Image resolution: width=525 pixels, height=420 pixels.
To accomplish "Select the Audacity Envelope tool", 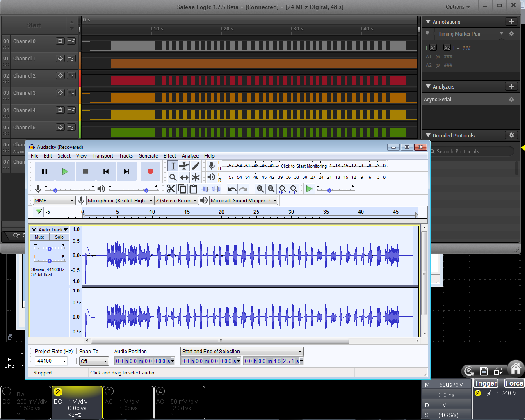I will tap(184, 166).
